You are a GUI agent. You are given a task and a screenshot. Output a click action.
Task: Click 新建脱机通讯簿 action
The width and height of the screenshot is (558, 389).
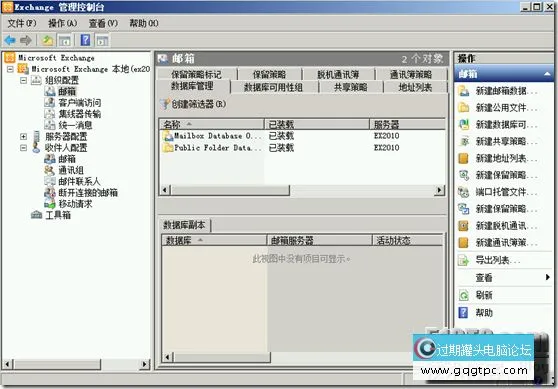point(498,226)
